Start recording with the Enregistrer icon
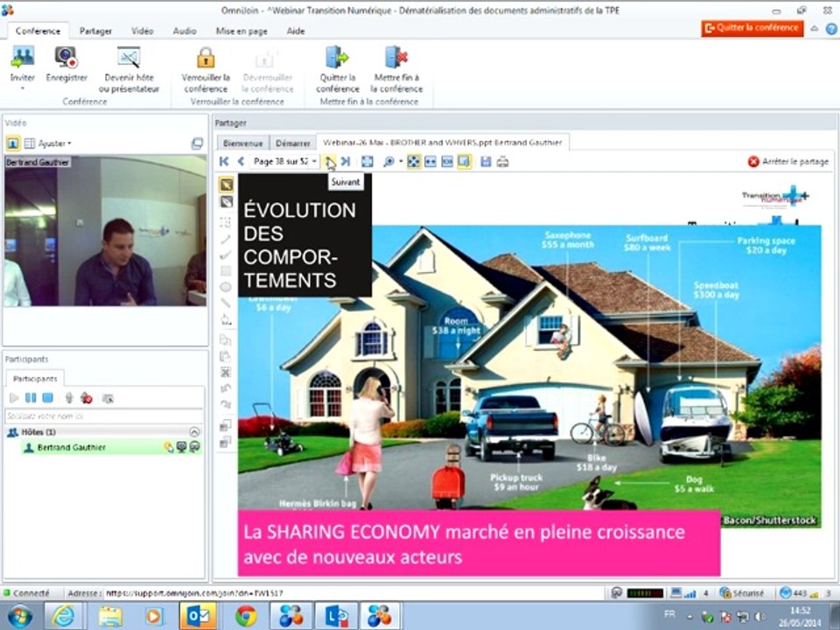The height and width of the screenshot is (630, 840). [x=66, y=58]
